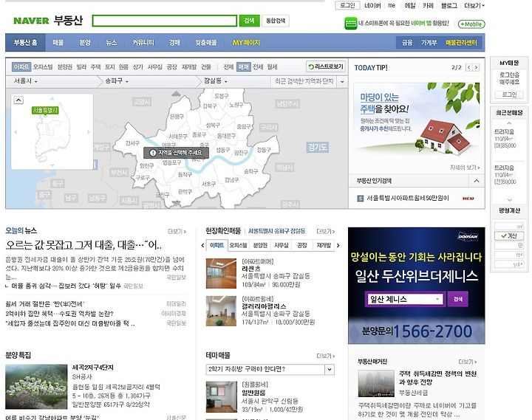
Task: Click the 통합검색 button
Action: click(x=275, y=21)
